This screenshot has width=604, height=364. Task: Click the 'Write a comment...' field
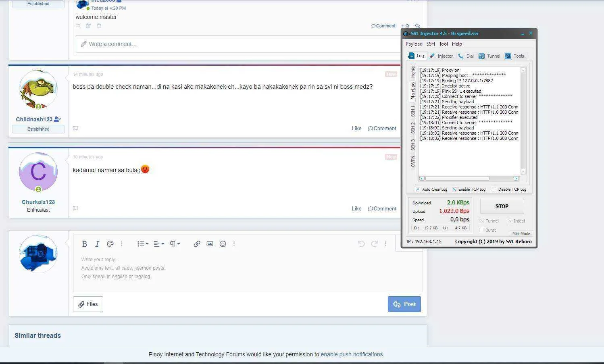(x=239, y=44)
